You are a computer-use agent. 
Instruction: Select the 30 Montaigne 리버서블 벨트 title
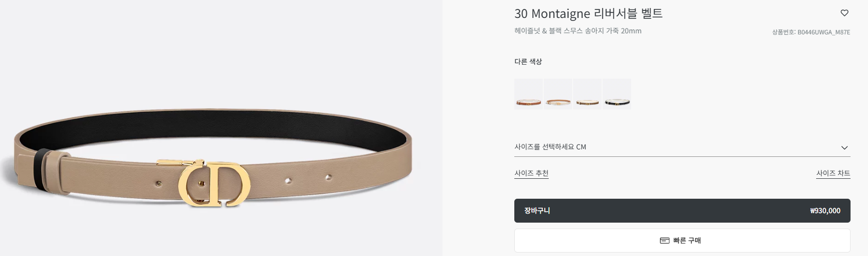(x=588, y=13)
